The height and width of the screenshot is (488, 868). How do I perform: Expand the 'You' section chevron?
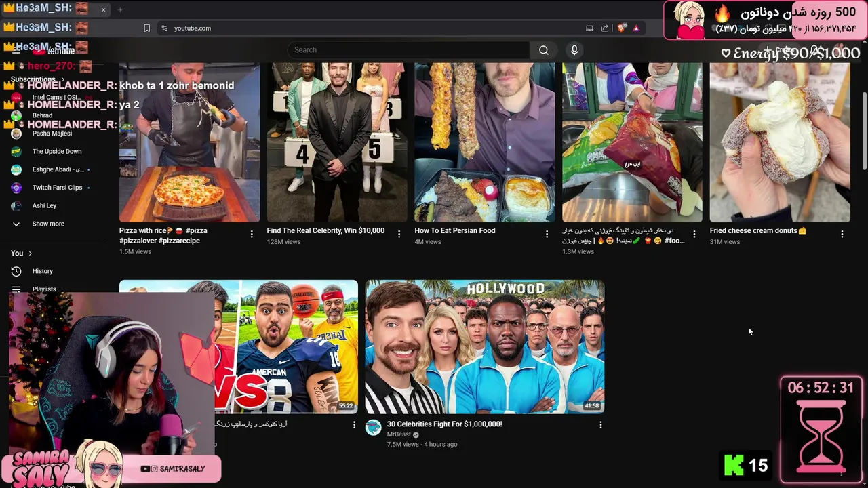click(30, 253)
